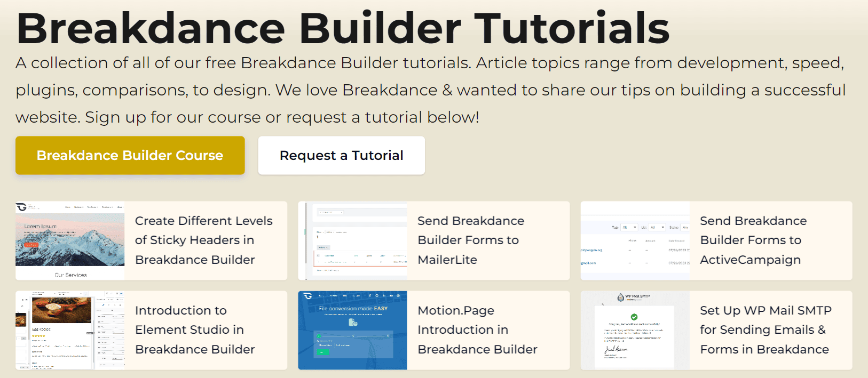
Task: Click the Breakdance Builder Tutorials page heading
Action: click(x=343, y=28)
